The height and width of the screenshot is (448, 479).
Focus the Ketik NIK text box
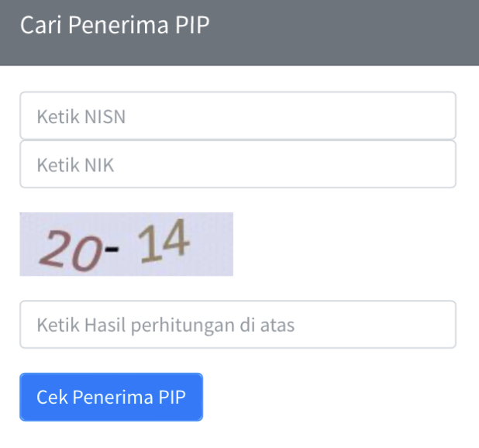pos(238,164)
